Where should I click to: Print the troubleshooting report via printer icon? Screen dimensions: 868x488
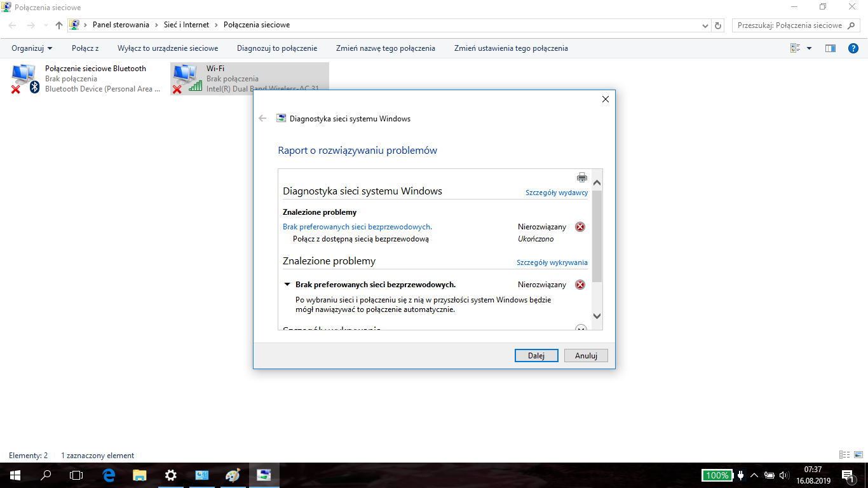coord(581,177)
